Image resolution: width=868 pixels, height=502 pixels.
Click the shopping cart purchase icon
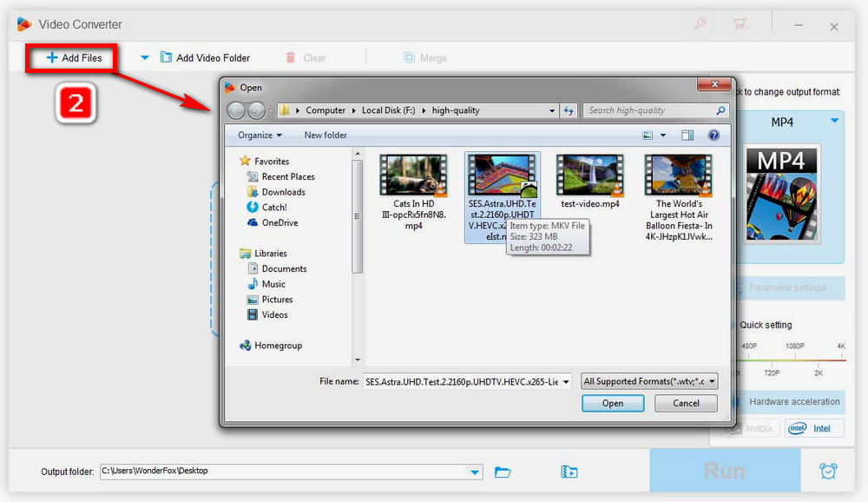coord(740,24)
